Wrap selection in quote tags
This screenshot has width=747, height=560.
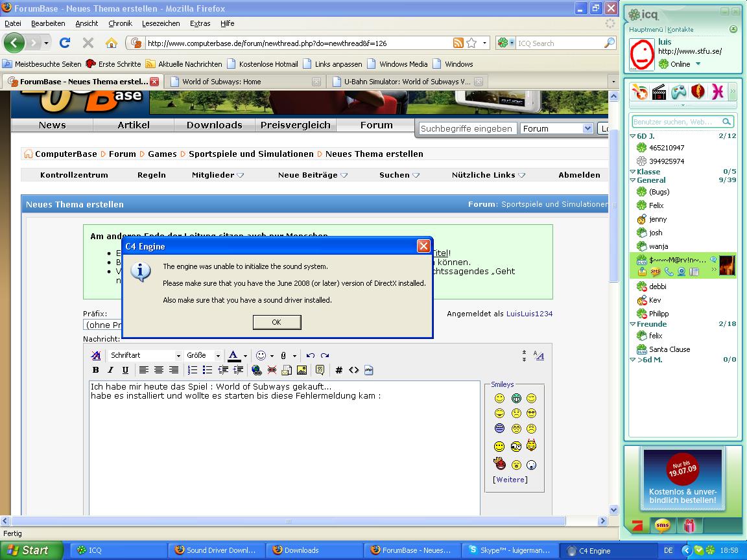click(320, 370)
